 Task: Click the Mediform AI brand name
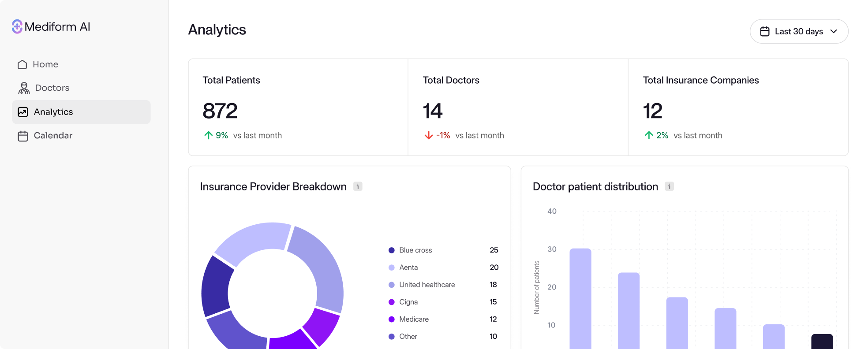57,27
